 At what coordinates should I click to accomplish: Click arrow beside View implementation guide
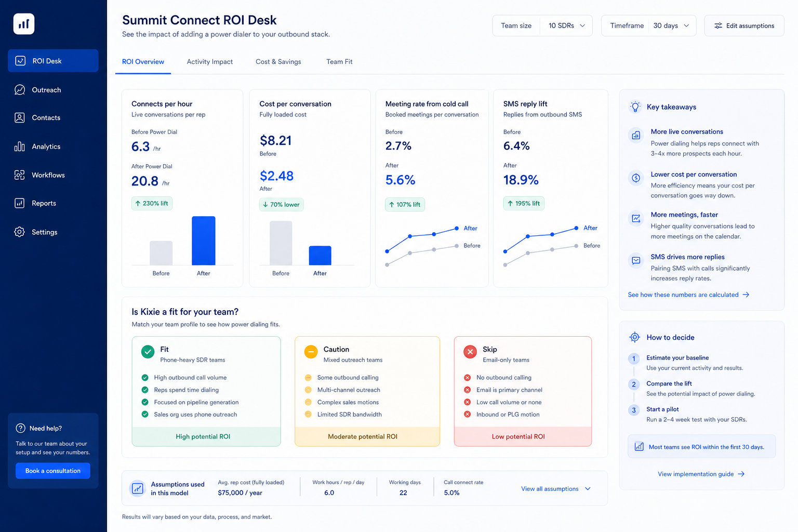tap(741, 474)
